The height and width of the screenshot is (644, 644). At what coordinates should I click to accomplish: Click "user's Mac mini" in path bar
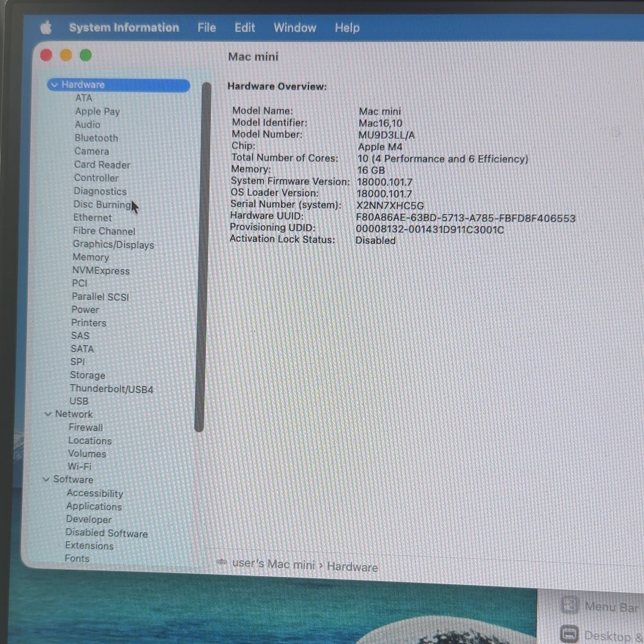pos(273,564)
